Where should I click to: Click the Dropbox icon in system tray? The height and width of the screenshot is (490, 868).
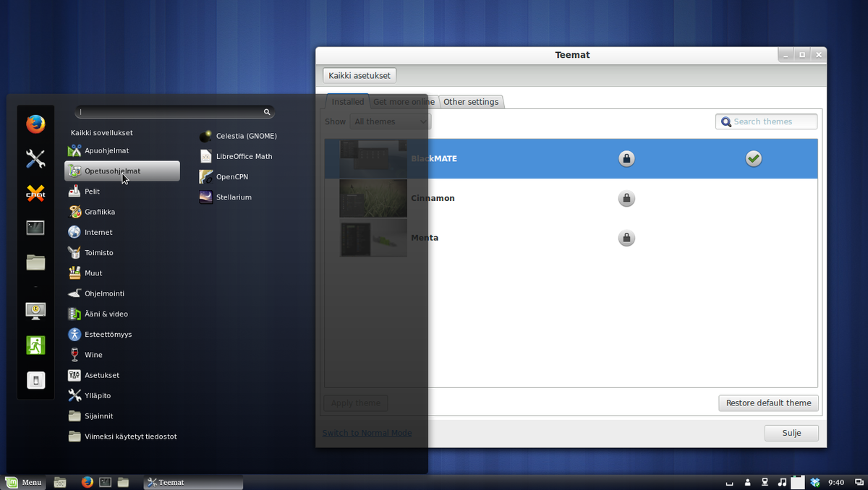point(816,482)
